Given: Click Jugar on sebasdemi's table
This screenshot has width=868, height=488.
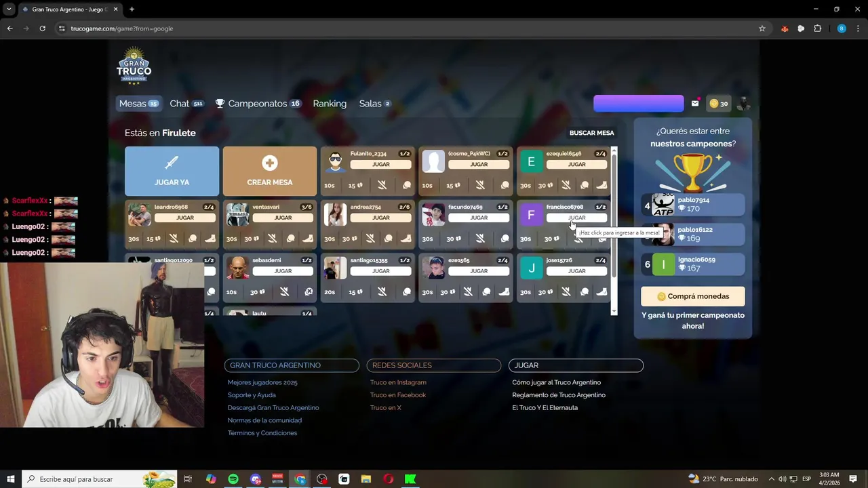Looking at the screenshot, I should pyautogui.click(x=283, y=271).
